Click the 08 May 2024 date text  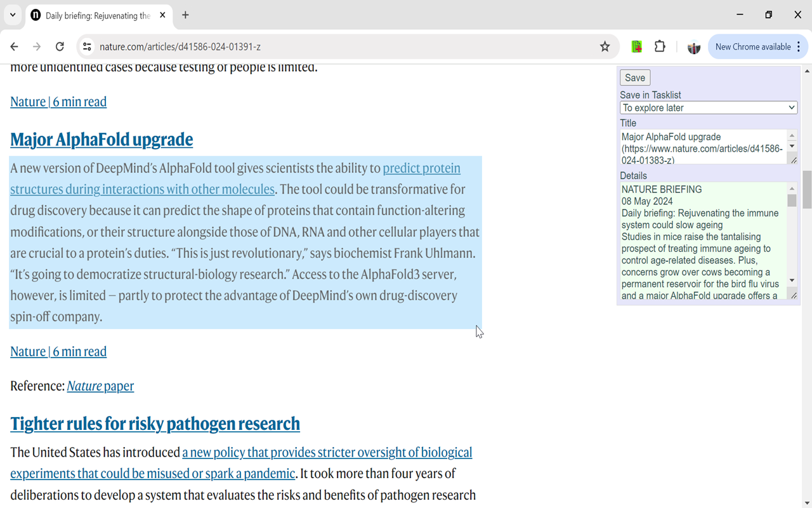[647, 201]
